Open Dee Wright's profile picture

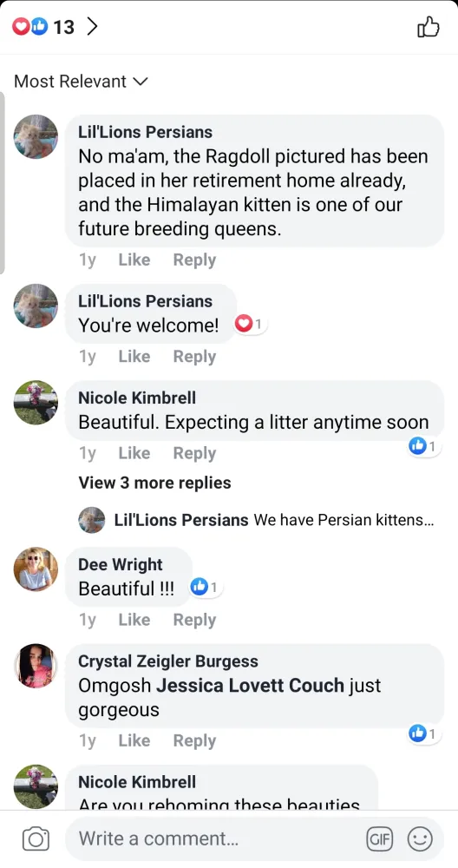[36, 569]
